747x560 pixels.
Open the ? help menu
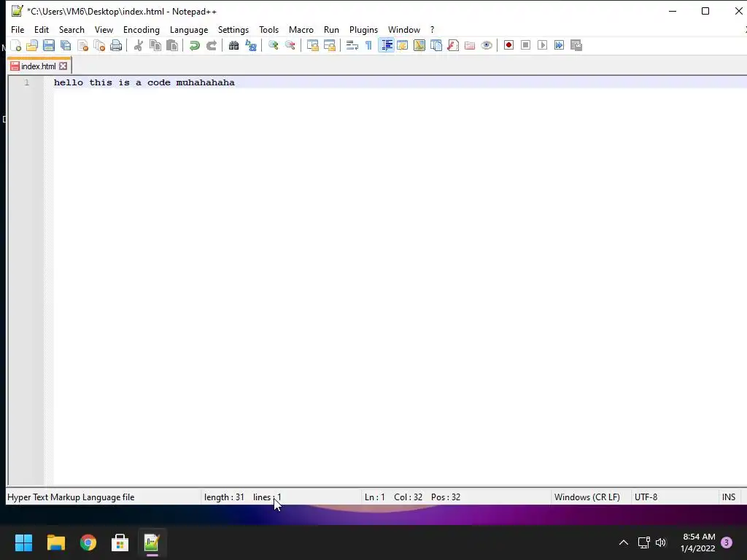click(432, 29)
